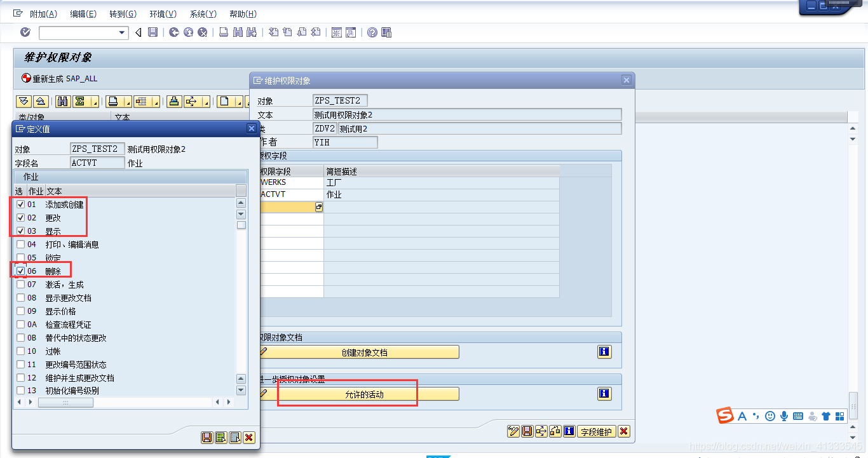Click the red Cancel icon in top toolbar
Viewport: 868px width, 458px height.
pyautogui.click(x=203, y=32)
